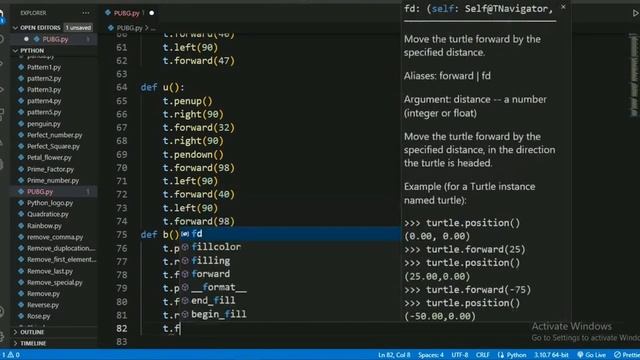Click t.pendown() on line 69
Image resolution: width=640 pixels, height=360 pixels.
coord(193,154)
